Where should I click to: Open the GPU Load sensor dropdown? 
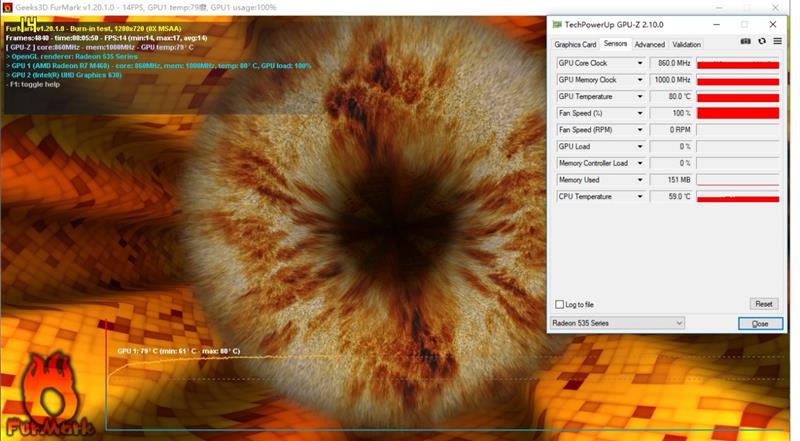(640, 146)
